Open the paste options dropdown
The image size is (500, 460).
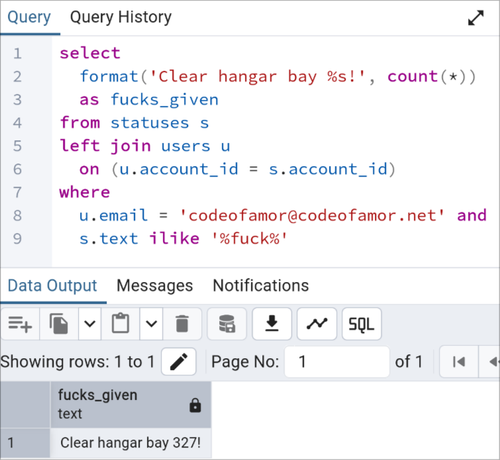pos(151,324)
